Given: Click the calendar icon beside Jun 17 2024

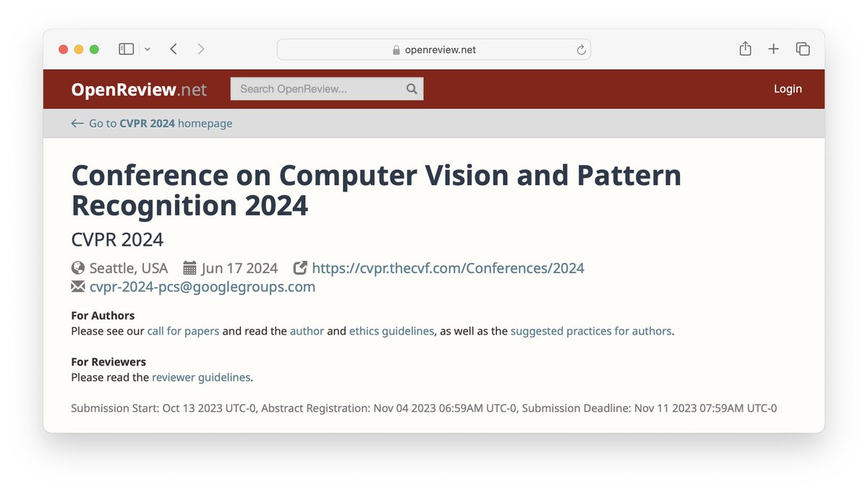Looking at the screenshot, I should (x=190, y=268).
